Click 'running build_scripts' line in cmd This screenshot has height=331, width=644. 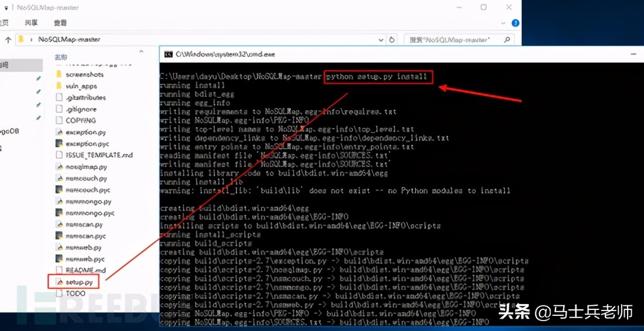pos(205,243)
